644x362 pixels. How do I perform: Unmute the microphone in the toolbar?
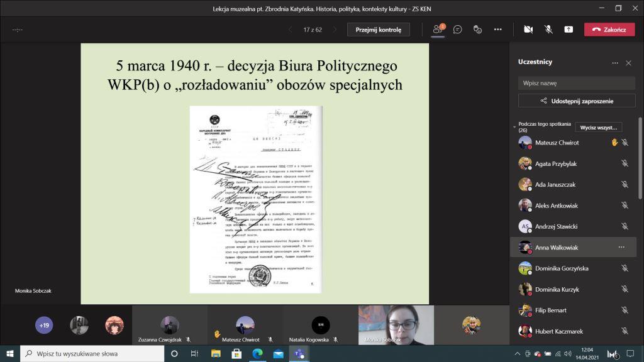click(x=548, y=30)
